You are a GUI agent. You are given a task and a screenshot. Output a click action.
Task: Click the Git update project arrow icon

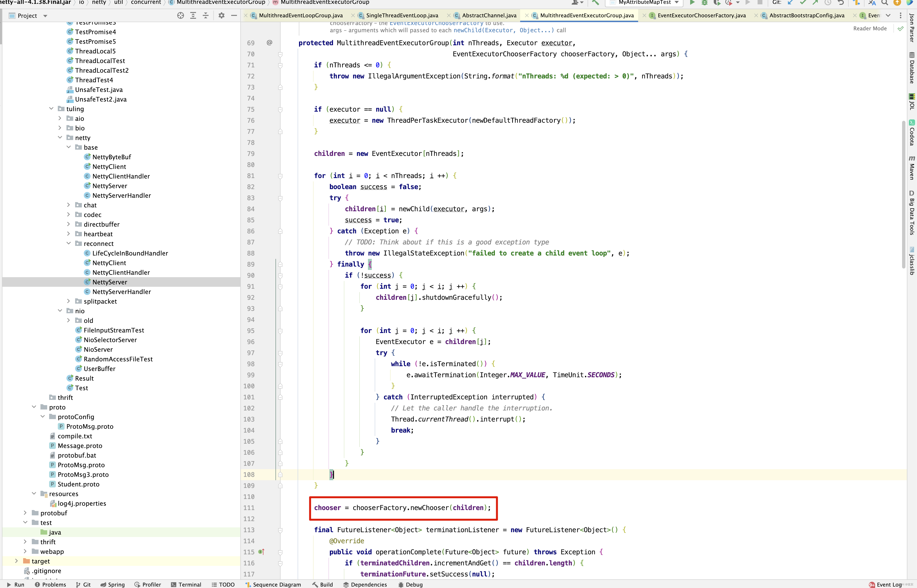click(791, 3)
